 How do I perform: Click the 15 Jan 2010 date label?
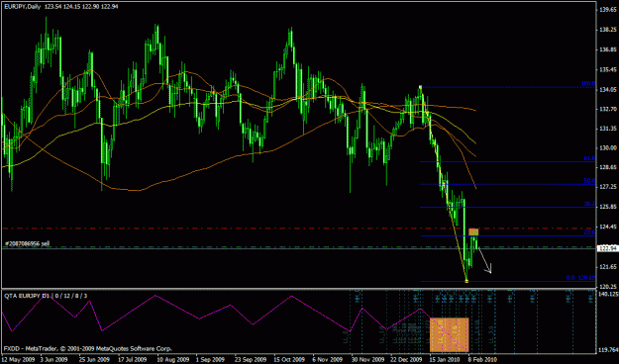tap(444, 360)
